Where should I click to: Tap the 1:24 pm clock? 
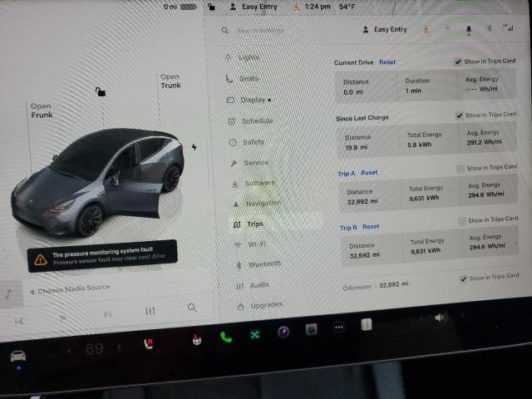[318, 7]
